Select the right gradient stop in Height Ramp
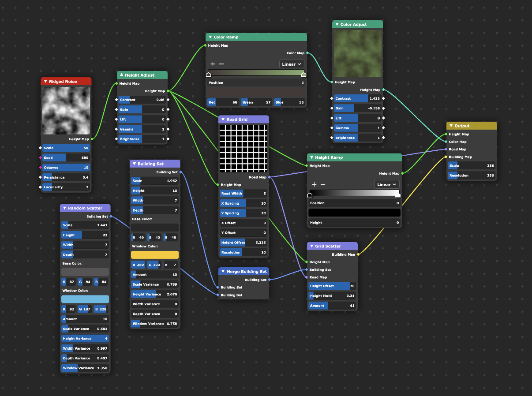532x396 pixels. pos(397,195)
